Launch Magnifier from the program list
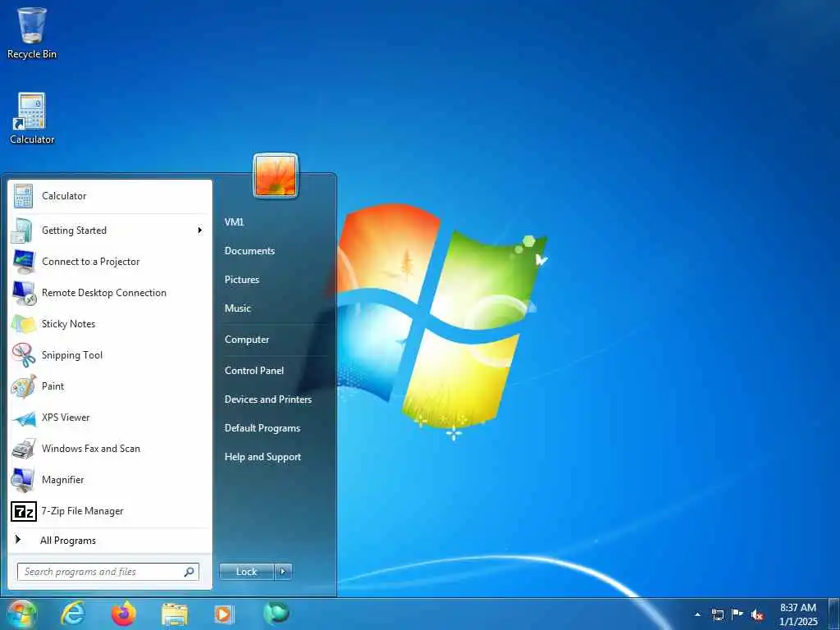Image resolution: width=840 pixels, height=630 pixels. tap(110, 479)
